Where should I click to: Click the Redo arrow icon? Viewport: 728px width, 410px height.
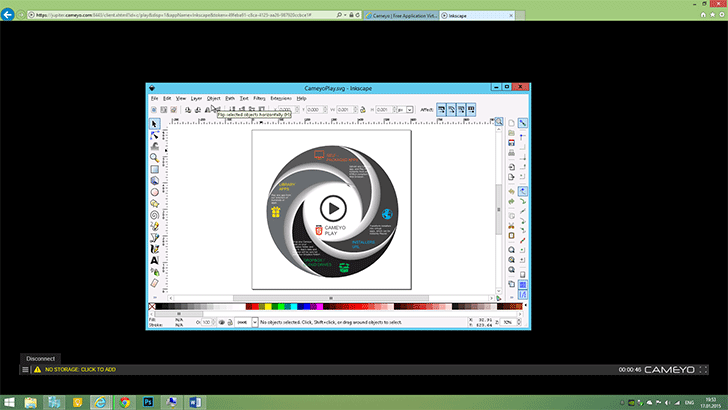511,202
